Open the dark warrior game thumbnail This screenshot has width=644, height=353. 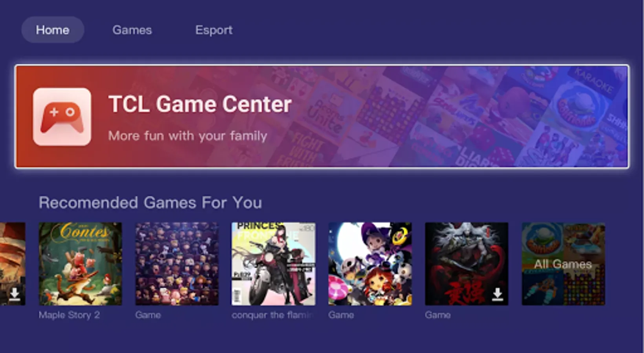pyautogui.click(x=467, y=264)
